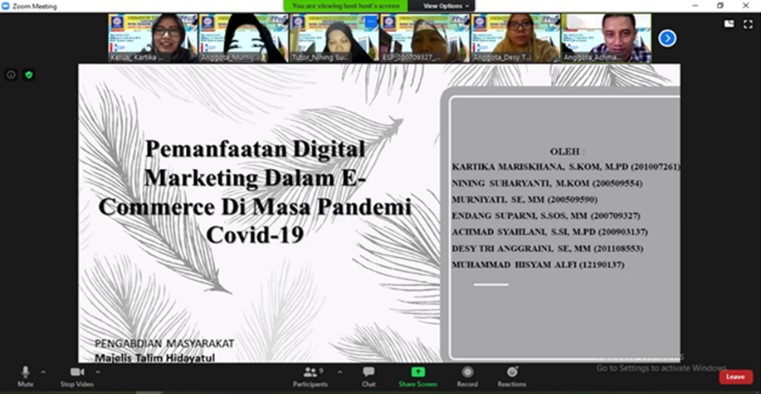761x394 pixels.
Task: Mute the microphone
Action: click(25, 377)
